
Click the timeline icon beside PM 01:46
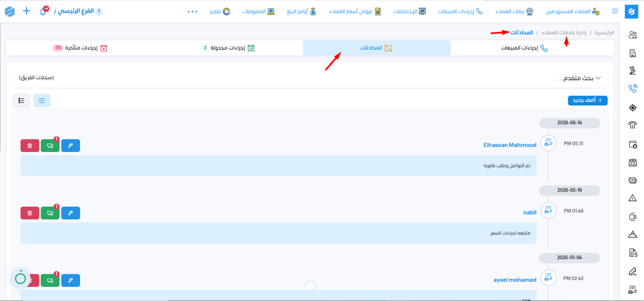pos(549,210)
